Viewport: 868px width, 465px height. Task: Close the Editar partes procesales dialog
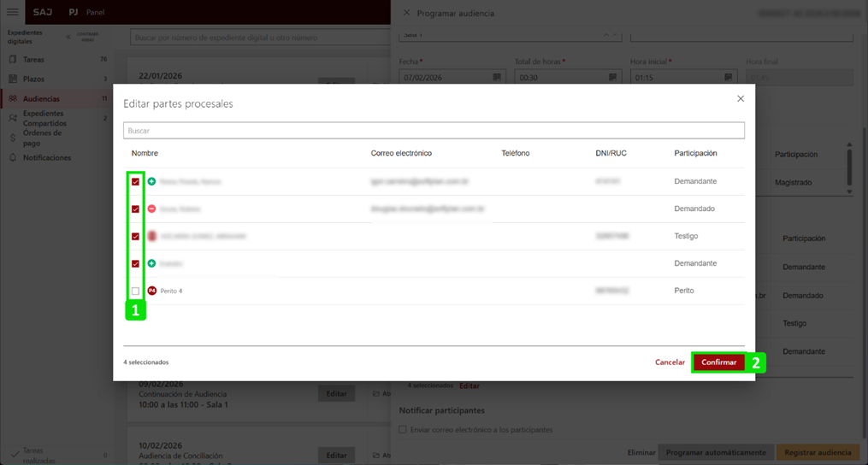click(x=741, y=99)
